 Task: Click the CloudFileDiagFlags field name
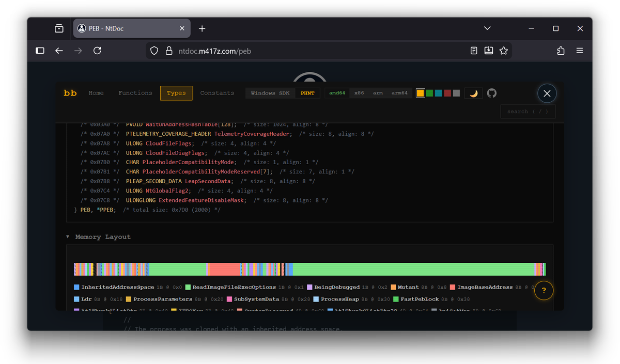point(176,153)
